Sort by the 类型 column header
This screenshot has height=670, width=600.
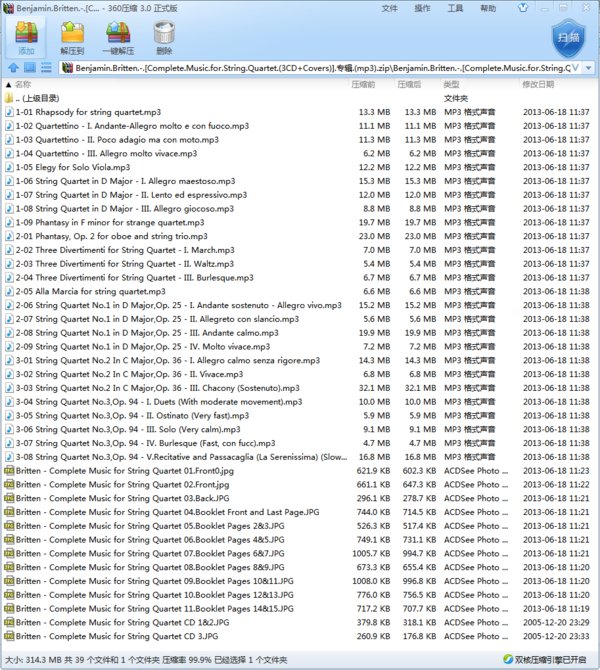(x=451, y=84)
